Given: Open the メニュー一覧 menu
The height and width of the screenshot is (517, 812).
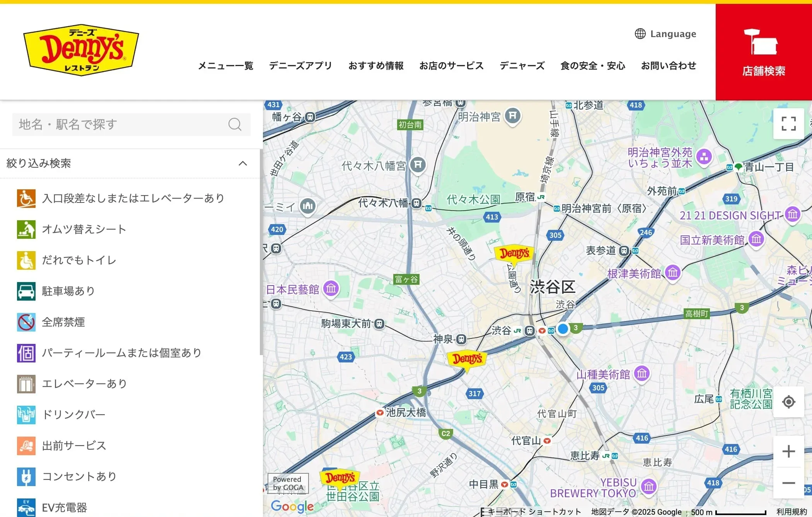Looking at the screenshot, I should [225, 66].
